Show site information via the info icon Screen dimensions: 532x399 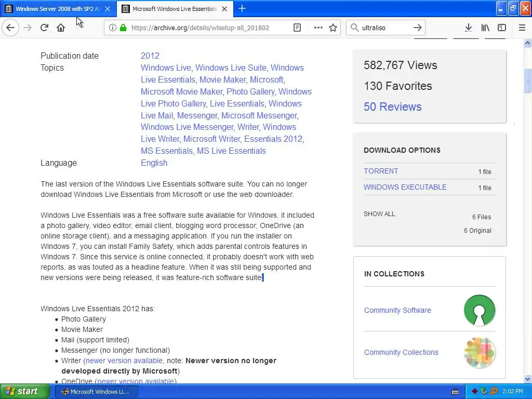point(112,28)
